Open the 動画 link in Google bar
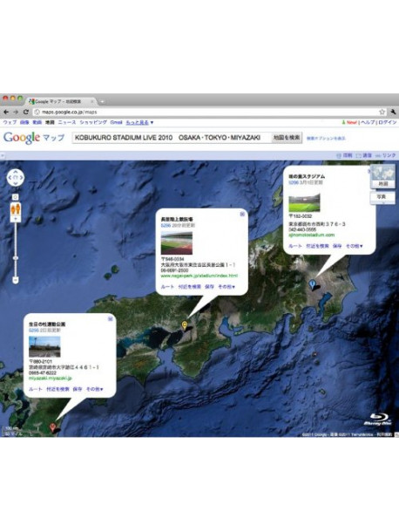 coord(37,122)
